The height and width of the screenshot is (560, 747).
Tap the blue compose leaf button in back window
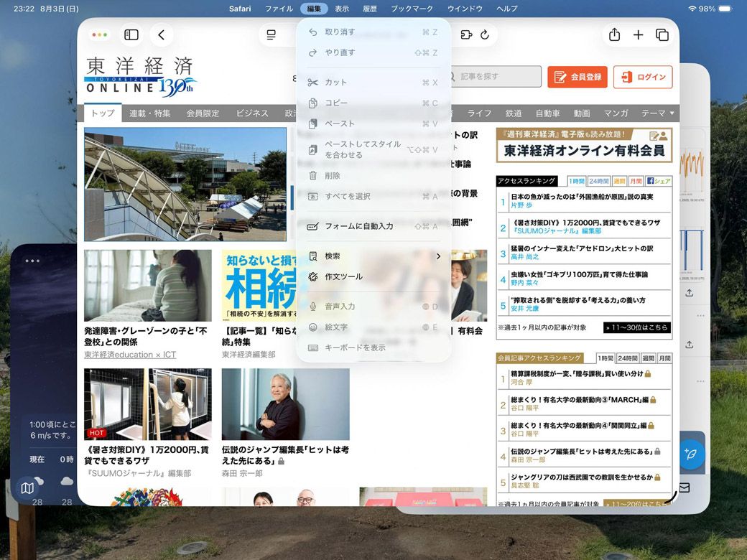[x=690, y=453]
